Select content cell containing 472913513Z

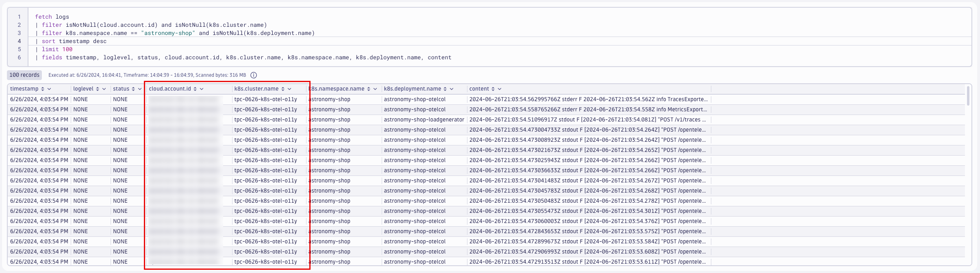[x=589, y=262]
